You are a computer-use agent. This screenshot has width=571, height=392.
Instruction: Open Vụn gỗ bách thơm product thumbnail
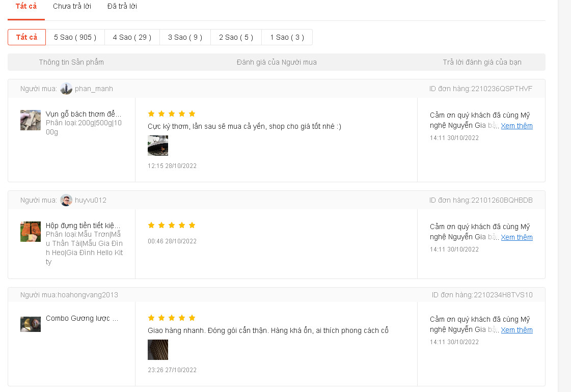pos(31,120)
